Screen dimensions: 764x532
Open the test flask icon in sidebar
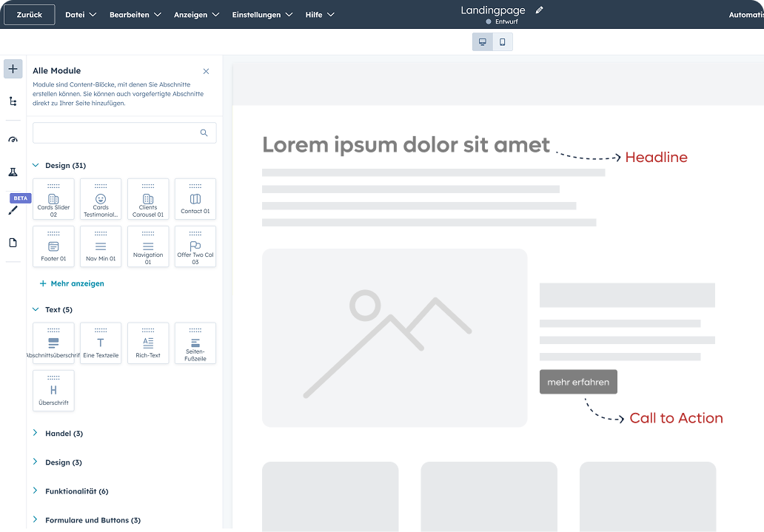(x=13, y=172)
